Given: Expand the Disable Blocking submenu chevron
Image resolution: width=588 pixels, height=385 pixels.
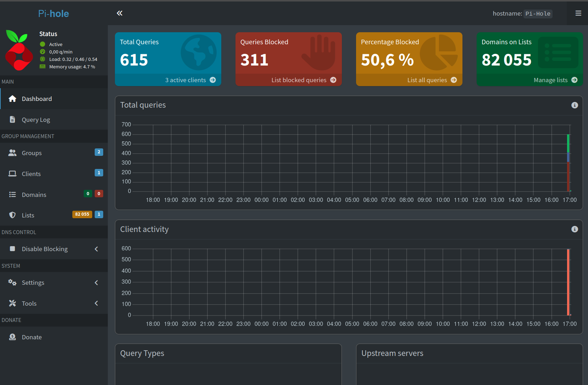Looking at the screenshot, I should [96, 249].
